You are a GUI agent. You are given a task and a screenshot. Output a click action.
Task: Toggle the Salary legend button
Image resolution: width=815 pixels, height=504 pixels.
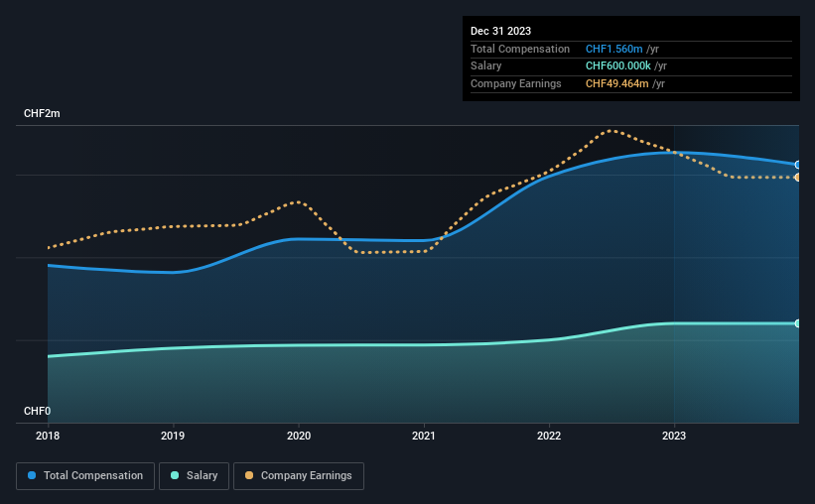[194, 476]
